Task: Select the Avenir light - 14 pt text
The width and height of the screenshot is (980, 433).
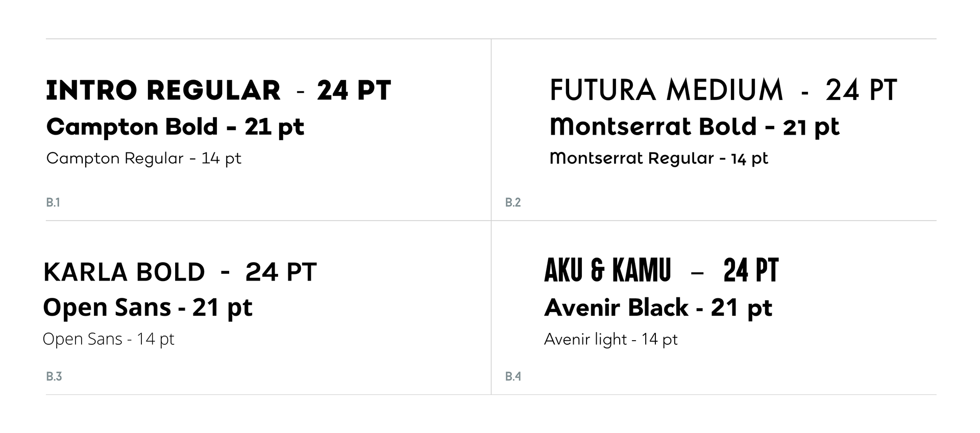Action: coord(611,339)
